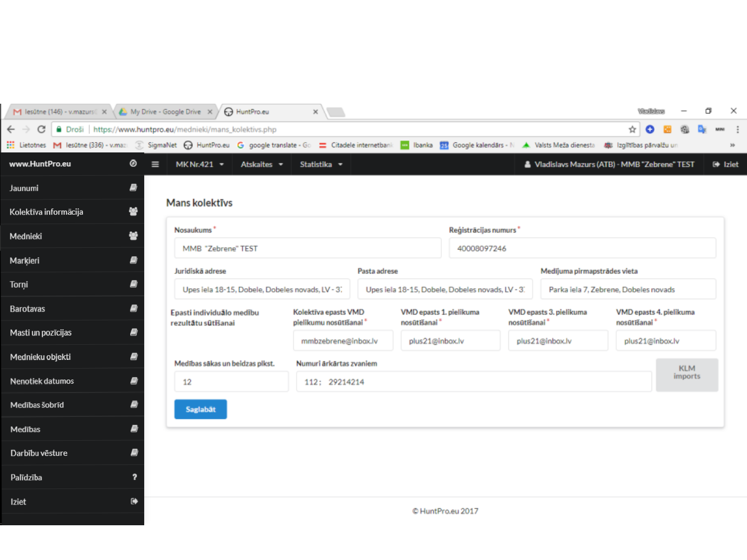
Task: Click the VMD epasts 4. pielikuma field
Action: pyautogui.click(x=666, y=341)
